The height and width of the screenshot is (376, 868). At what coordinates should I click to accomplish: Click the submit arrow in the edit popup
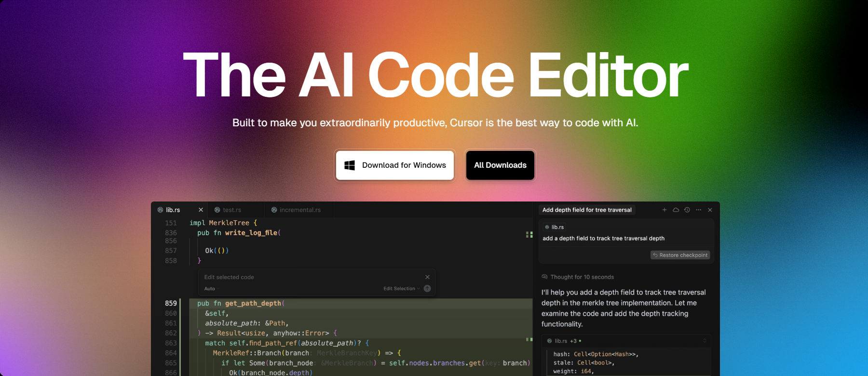pos(427,289)
